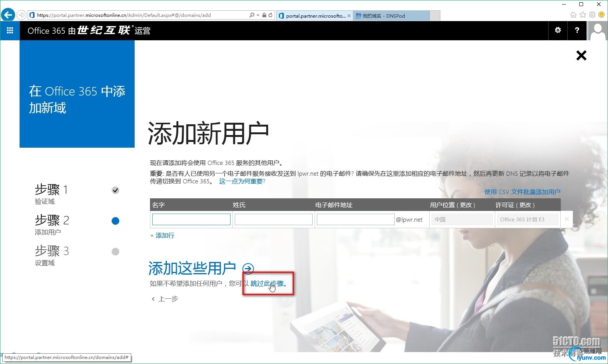Maximize the browser window
The image size is (608, 364).
[x=581, y=4]
